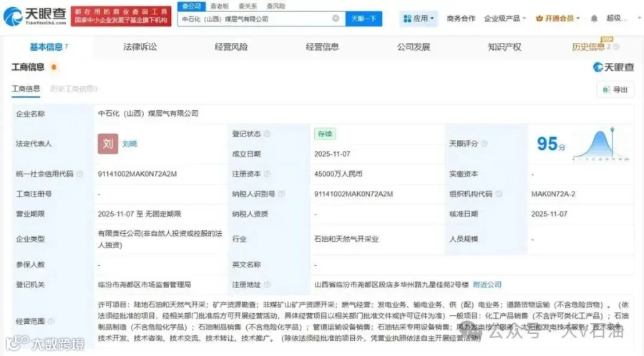644x356 pixels.
Task: Click the help icon next to 组织机构代码
Action: pyautogui.click(x=499, y=194)
